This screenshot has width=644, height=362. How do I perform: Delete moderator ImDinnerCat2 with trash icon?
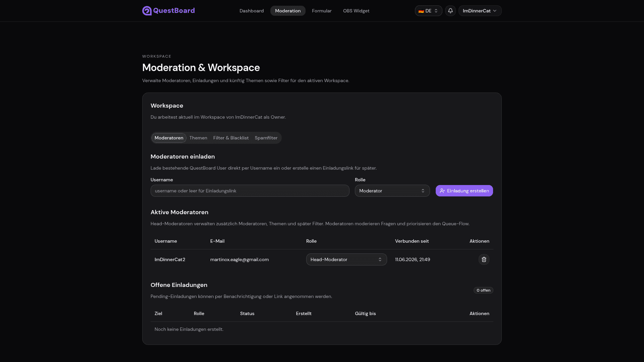tap(484, 259)
